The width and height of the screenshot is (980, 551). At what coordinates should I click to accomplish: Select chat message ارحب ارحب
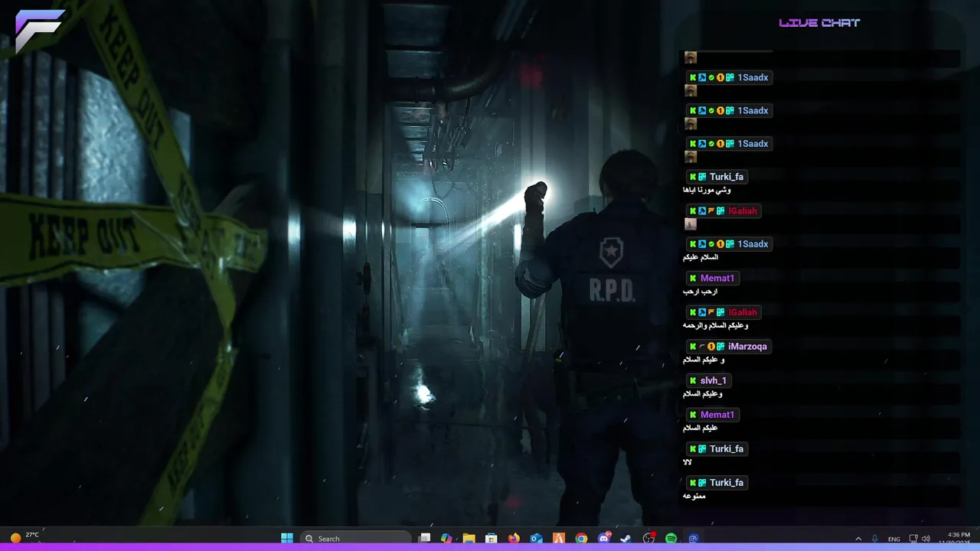click(700, 292)
